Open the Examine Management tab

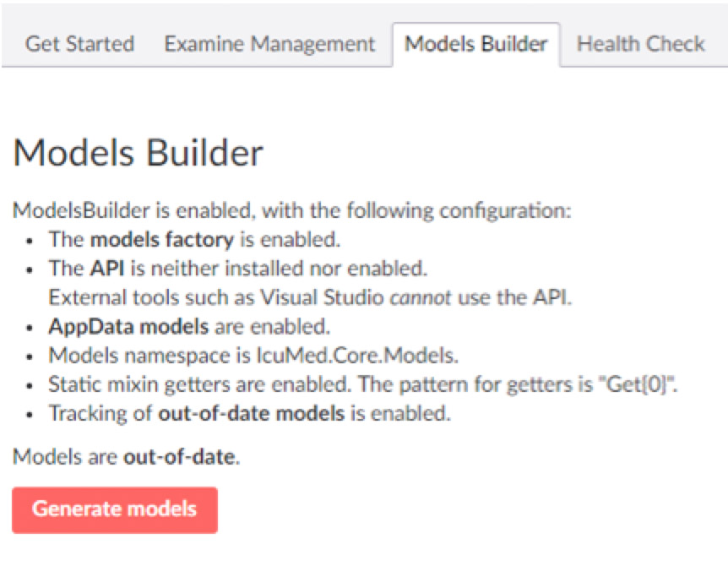tap(269, 43)
